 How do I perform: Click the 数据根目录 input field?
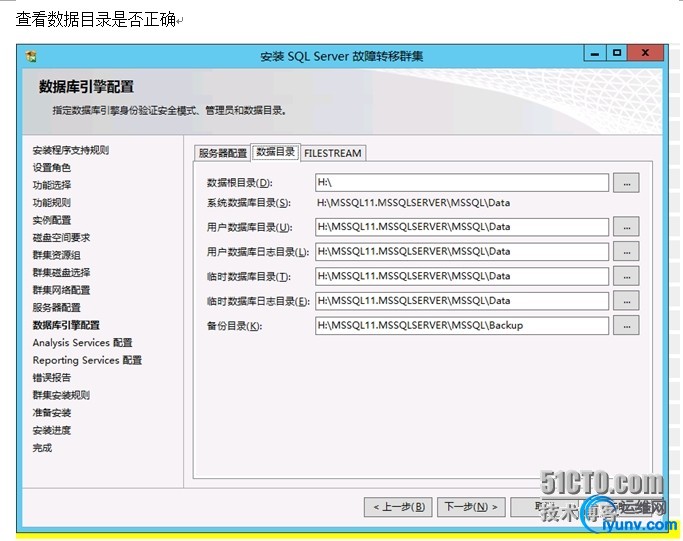462,183
